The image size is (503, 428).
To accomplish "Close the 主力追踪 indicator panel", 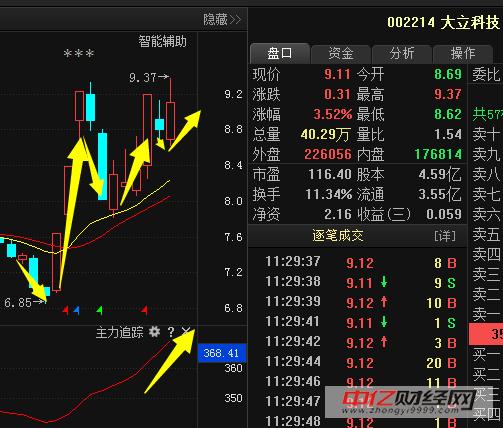I will [x=186, y=331].
